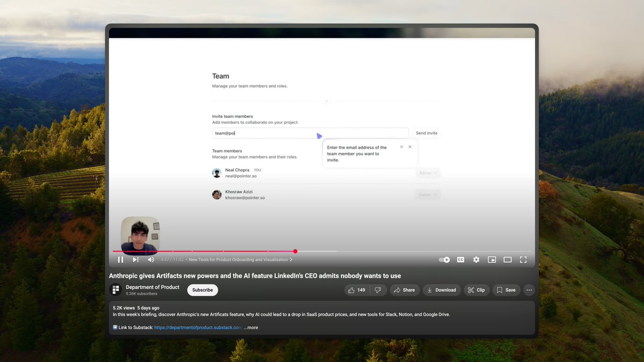Turn on closed captions CC button

point(460,260)
